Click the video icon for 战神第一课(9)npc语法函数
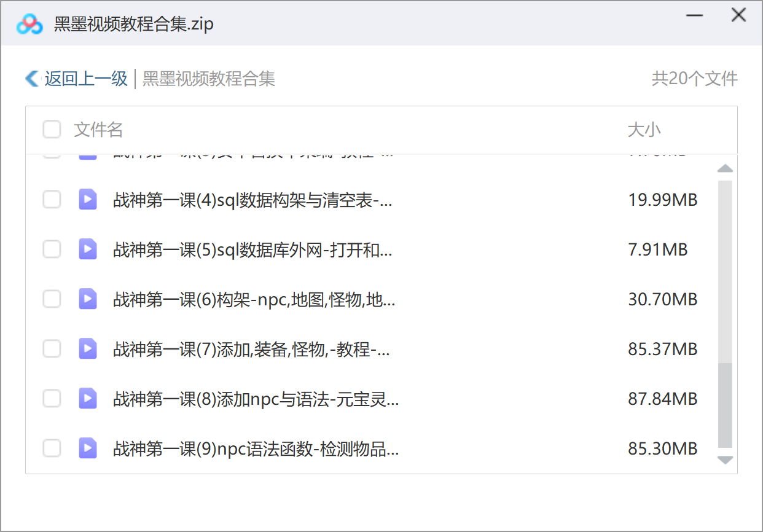The height and width of the screenshot is (532, 763). [x=88, y=448]
